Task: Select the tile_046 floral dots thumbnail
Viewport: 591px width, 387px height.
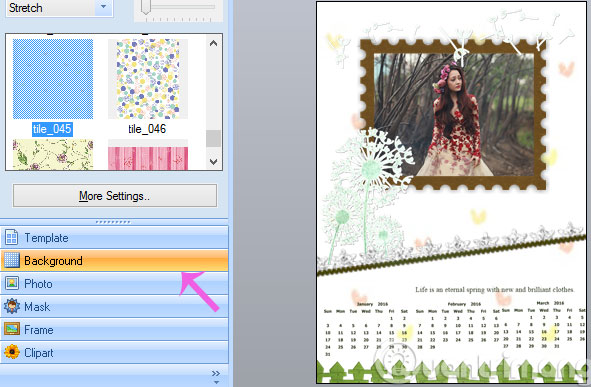Action: 148,79
